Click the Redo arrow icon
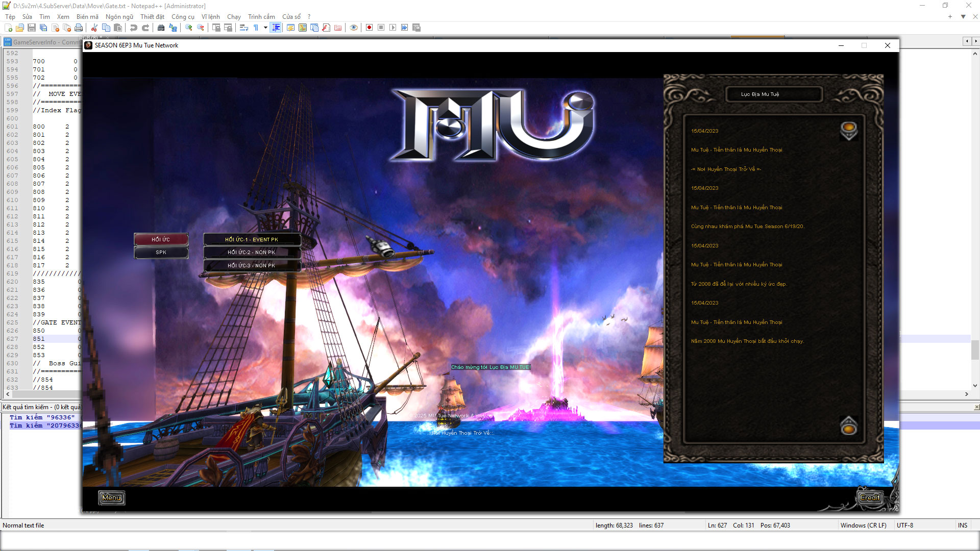Viewport: 980px width, 551px height. point(145,28)
